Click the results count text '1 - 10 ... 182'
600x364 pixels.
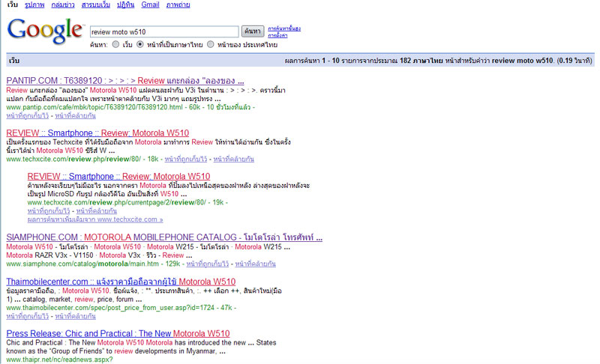438,61
